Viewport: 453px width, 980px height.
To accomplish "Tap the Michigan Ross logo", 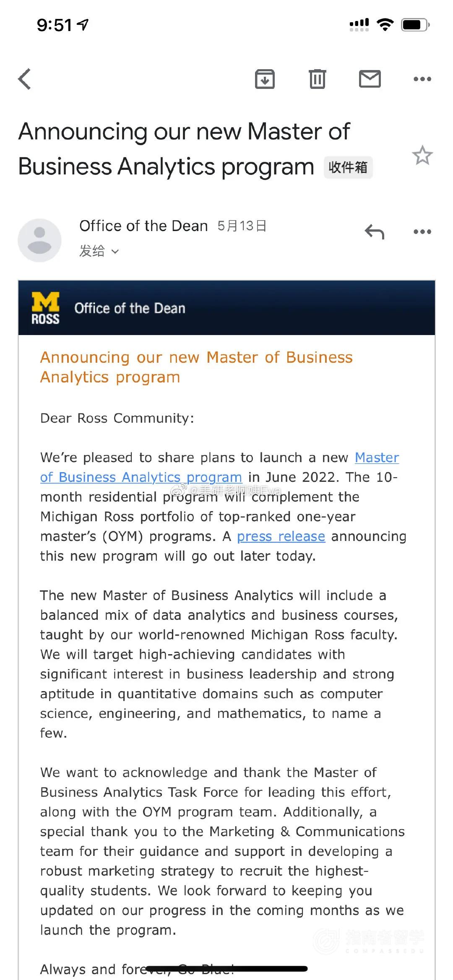I will [45, 308].
